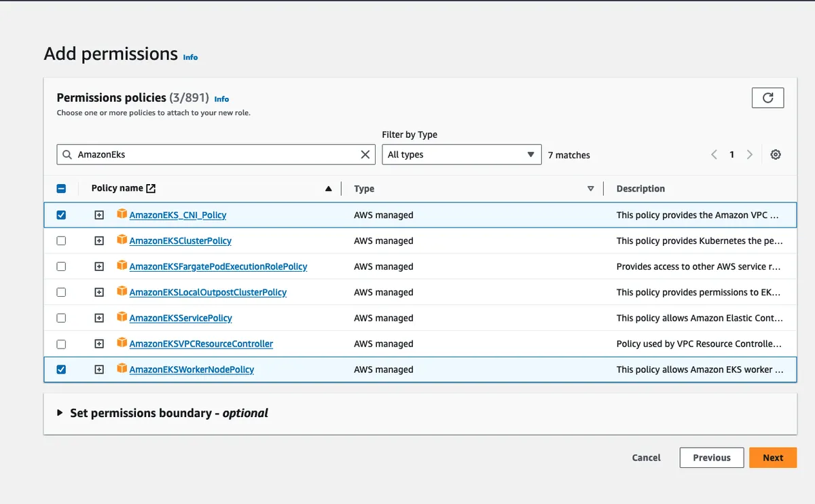The width and height of the screenshot is (815, 504).
Task: Check the AmazonEKSFargatePodExecutionRolePolicy checkbox
Action: pos(61,266)
